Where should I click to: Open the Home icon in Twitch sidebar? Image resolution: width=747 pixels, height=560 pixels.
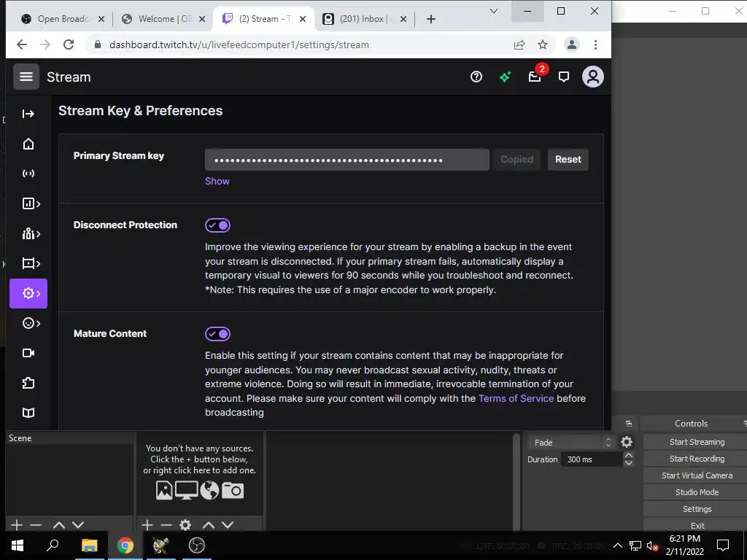pos(28,144)
